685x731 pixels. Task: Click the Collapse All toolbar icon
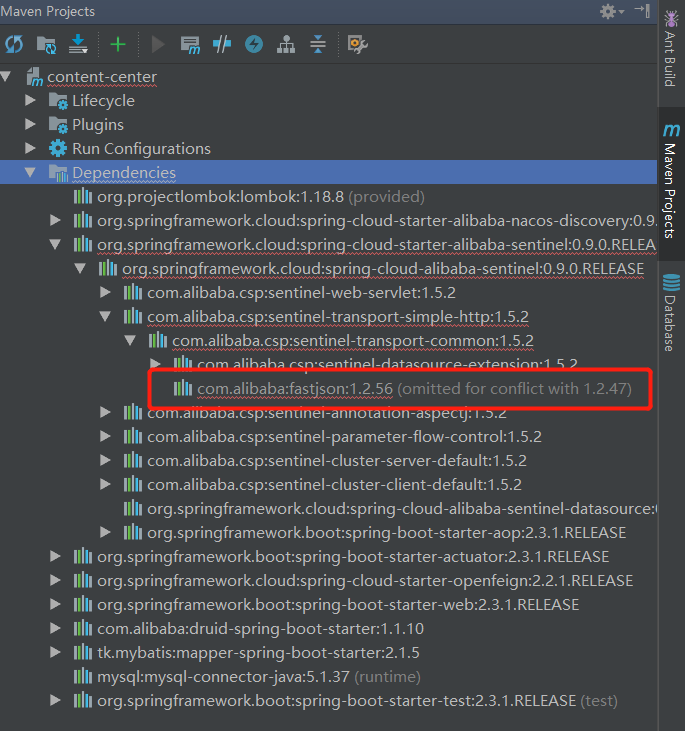tap(318, 44)
